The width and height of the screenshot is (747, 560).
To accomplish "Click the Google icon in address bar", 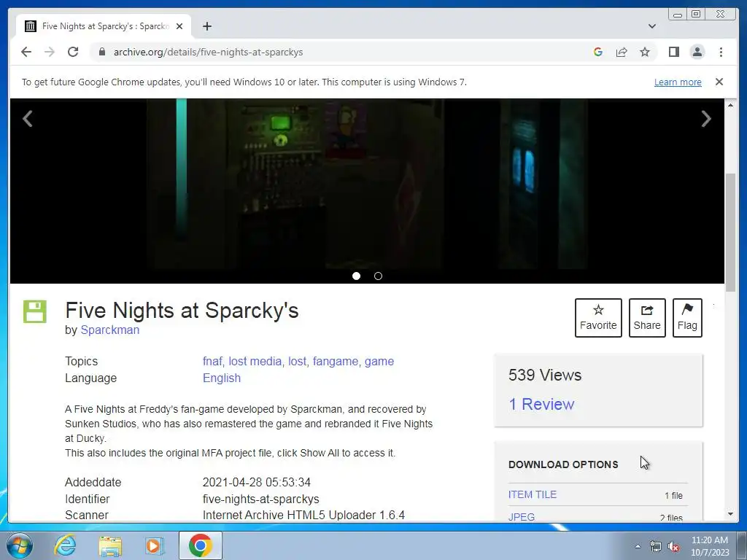I will point(598,52).
